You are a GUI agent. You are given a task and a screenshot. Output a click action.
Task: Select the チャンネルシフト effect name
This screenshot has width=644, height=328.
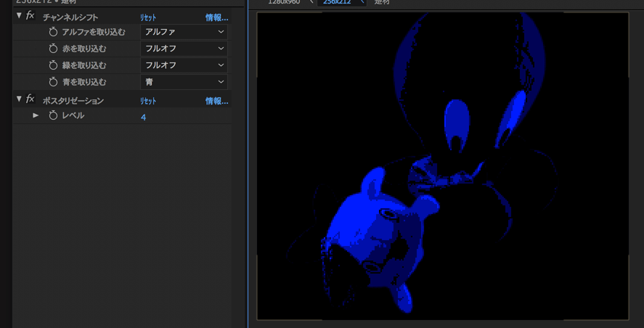point(70,17)
